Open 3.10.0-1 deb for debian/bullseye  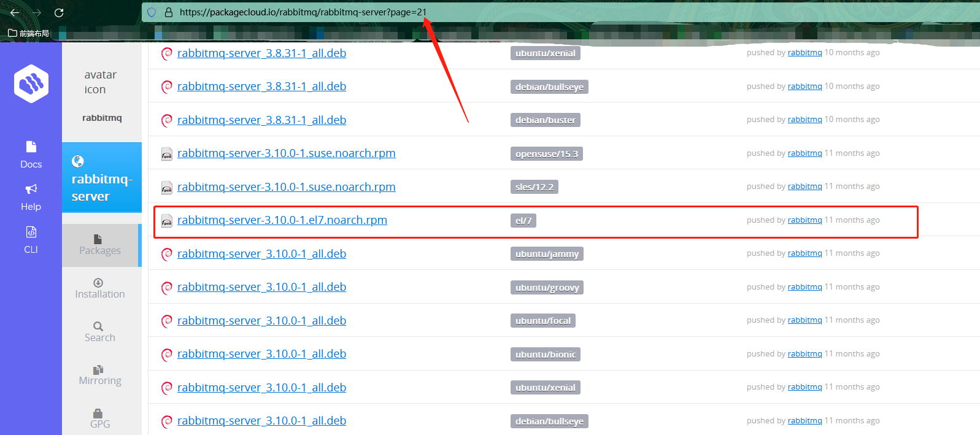261,421
